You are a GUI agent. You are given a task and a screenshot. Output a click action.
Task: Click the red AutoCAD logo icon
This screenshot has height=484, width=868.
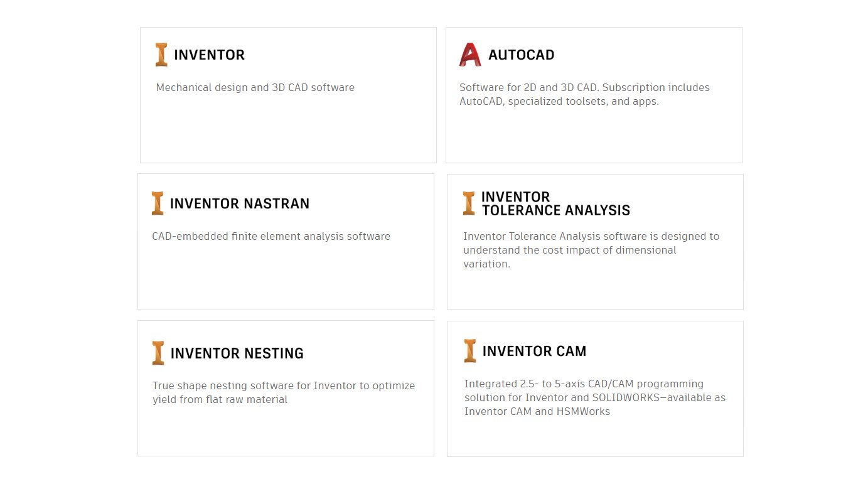click(x=469, y=55)
